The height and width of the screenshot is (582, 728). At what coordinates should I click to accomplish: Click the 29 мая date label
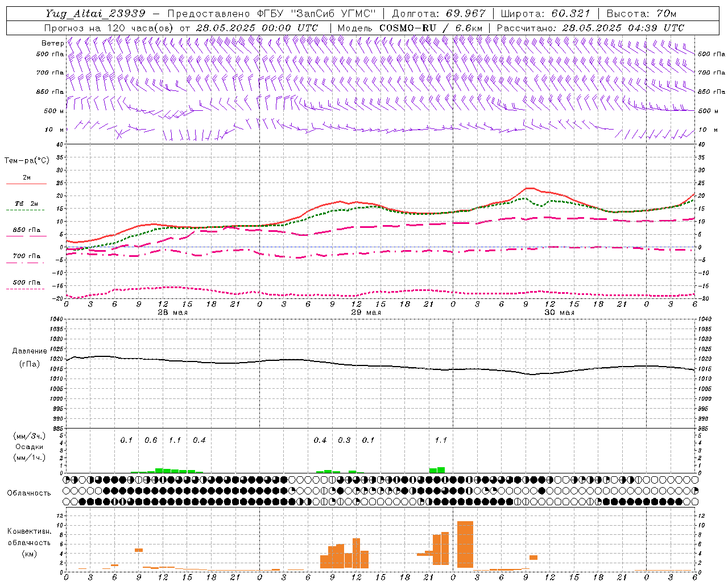coord(366,313)
